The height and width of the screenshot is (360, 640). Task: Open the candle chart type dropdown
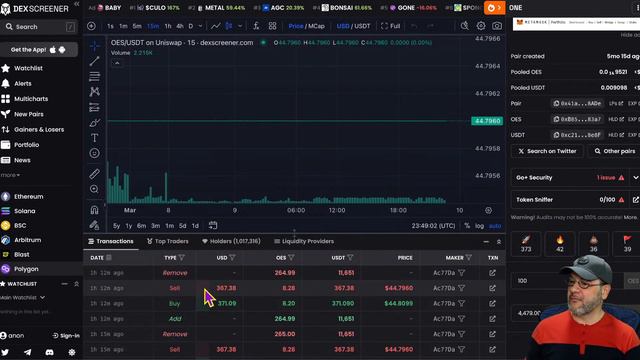point(240,26)
